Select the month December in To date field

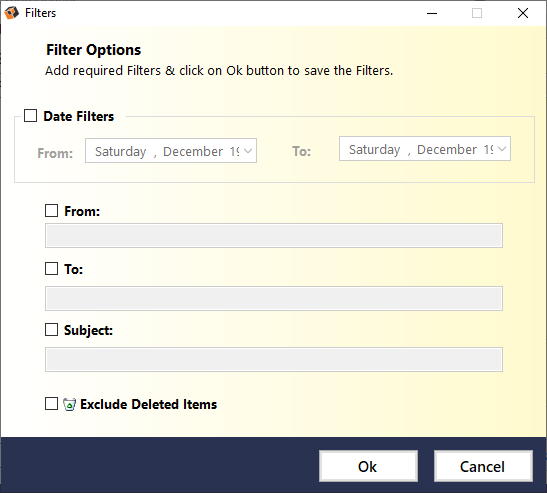(447, 150)
